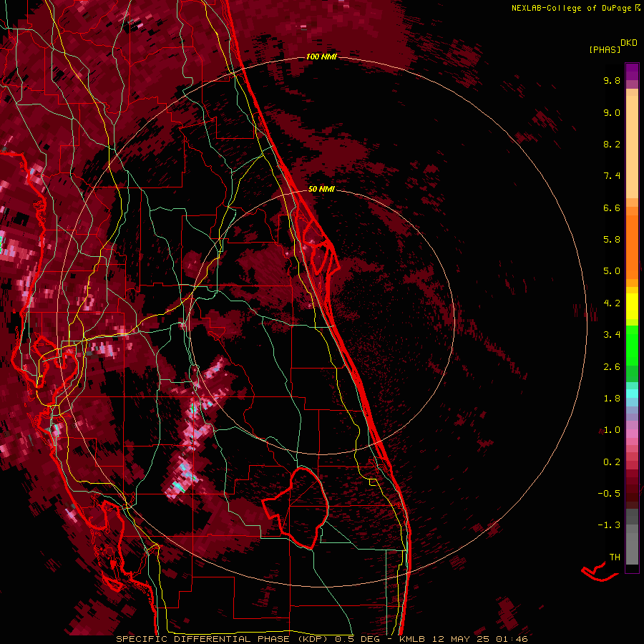
Task: Click the 5.0 scale value
Action: 612,271
